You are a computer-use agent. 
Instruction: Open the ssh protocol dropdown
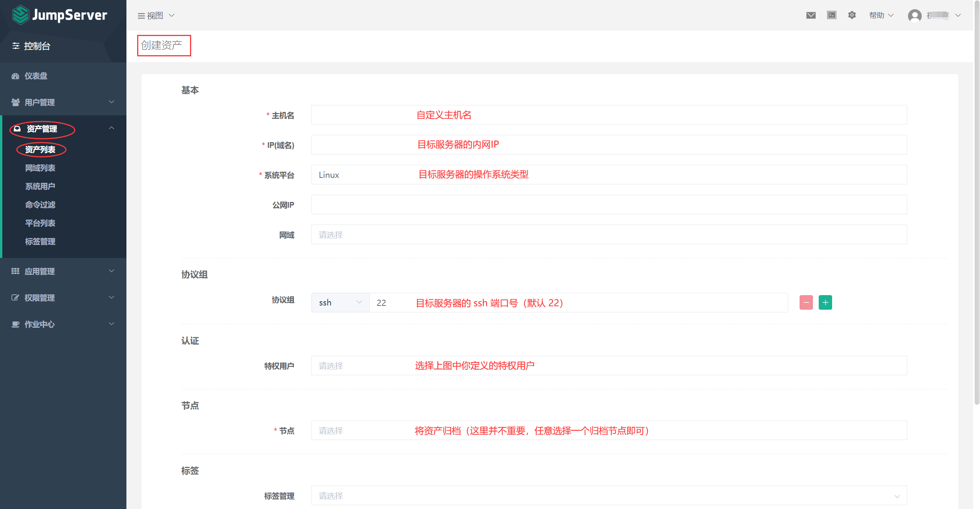click(340, 302)
